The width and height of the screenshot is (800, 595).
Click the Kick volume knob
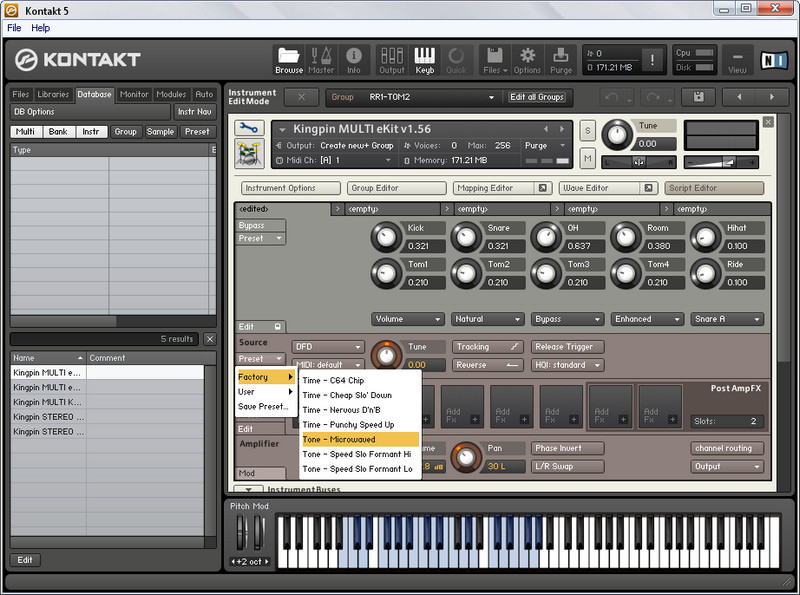(385, 237)
